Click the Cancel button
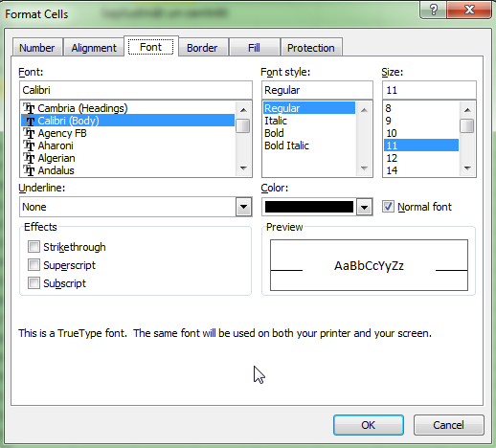Image resolution: width=496 pixels, height=448 pixels. point(448,425)
